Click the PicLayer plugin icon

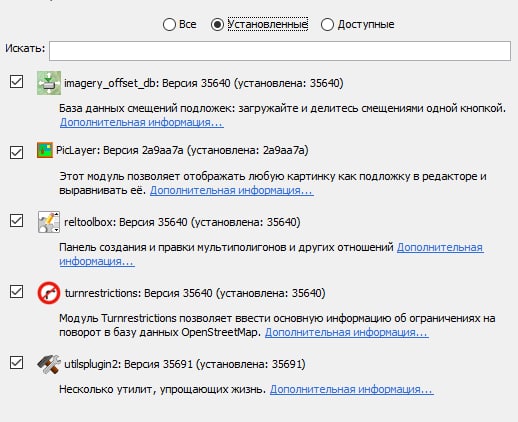[45, 150]
